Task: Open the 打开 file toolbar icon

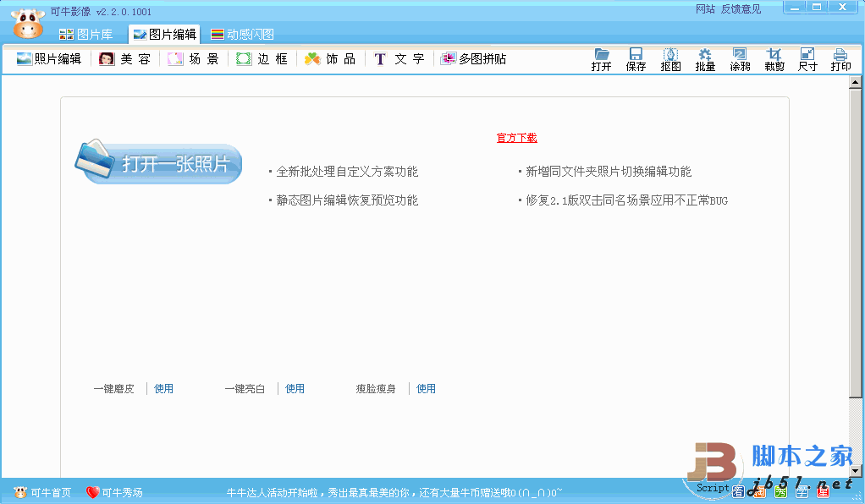Action: point(601,59)
